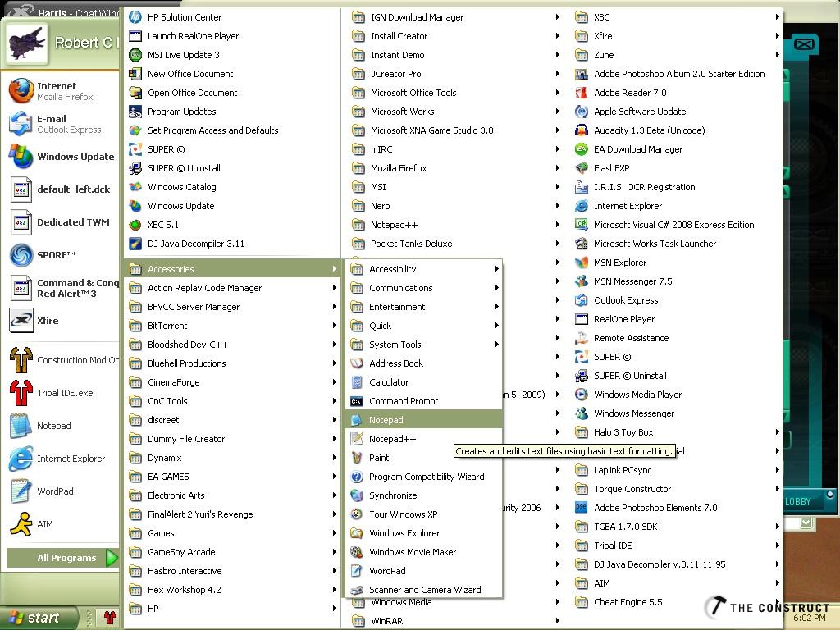Open MSI Live Update 3 icon

click(x=135, y=55)
